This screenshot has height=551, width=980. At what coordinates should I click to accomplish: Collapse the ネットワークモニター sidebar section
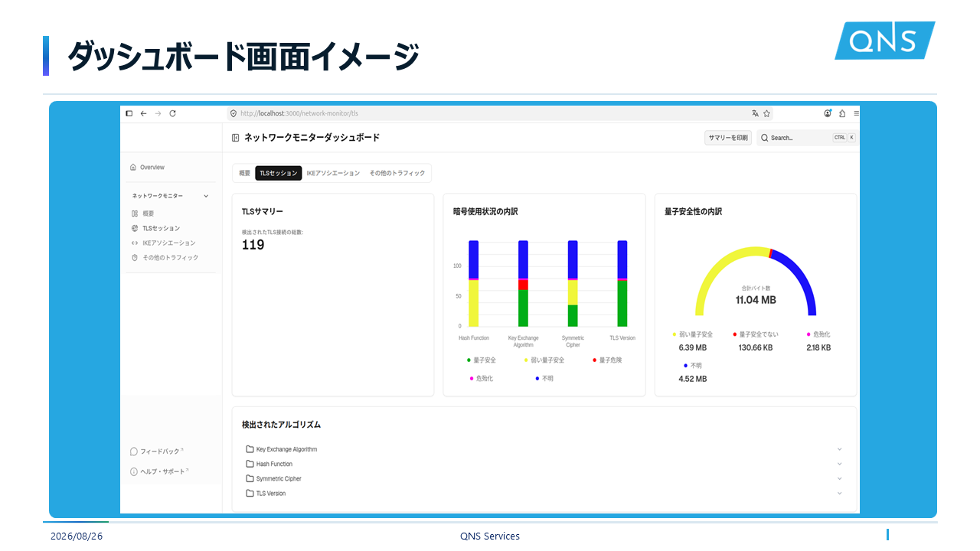[206, 196]
